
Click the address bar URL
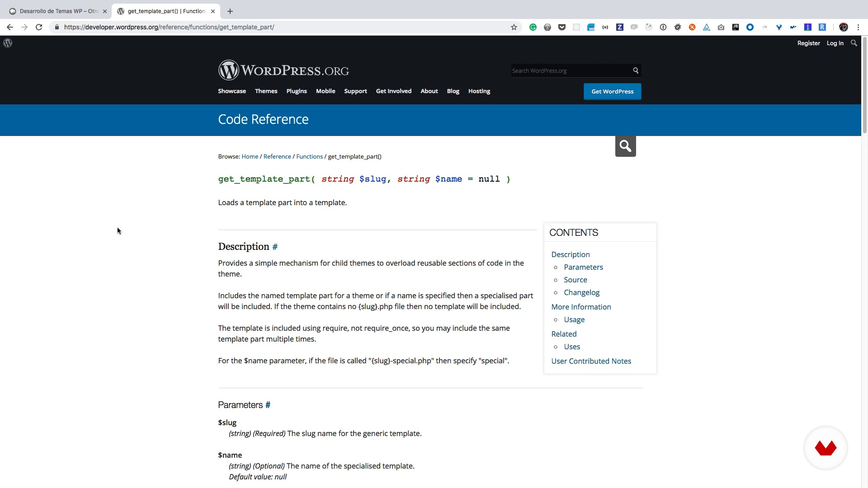169,27
